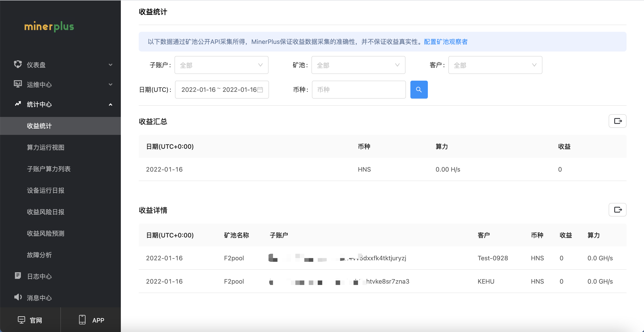Click 0.0 GH/s in the KEHU row
644x332 pixels.
pos(600,281)
